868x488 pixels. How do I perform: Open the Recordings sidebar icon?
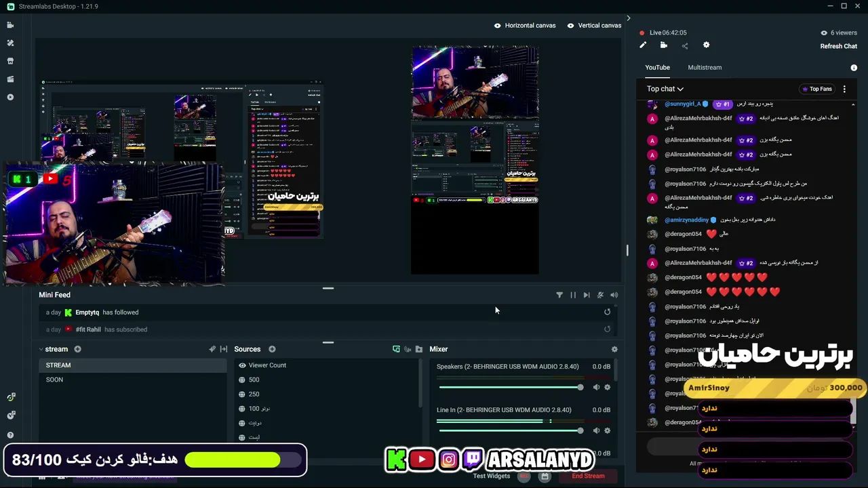pyautogui.click(x=10, y=97)
